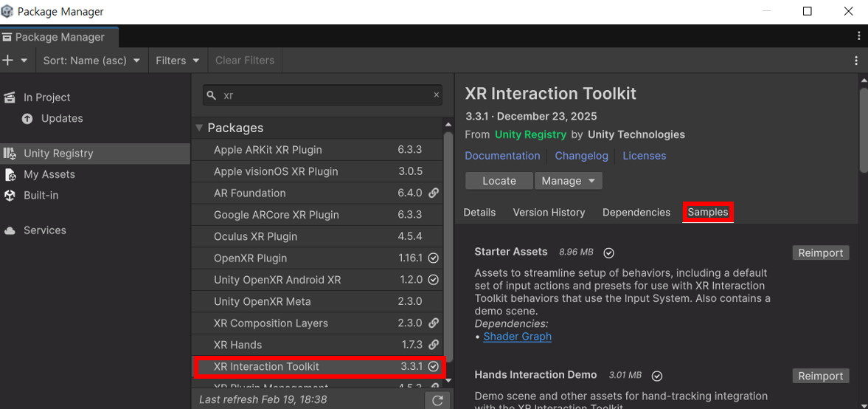Switch to the Dependencies tab

636,213
